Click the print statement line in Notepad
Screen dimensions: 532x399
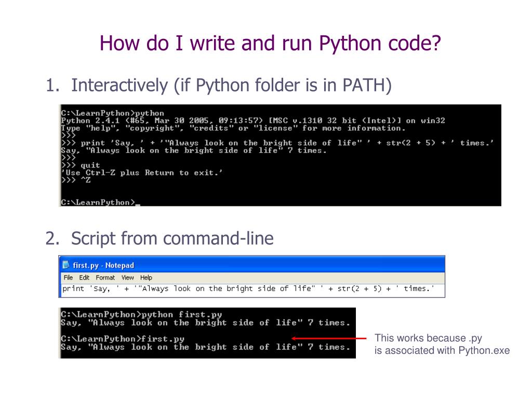[x=248, y=289]
